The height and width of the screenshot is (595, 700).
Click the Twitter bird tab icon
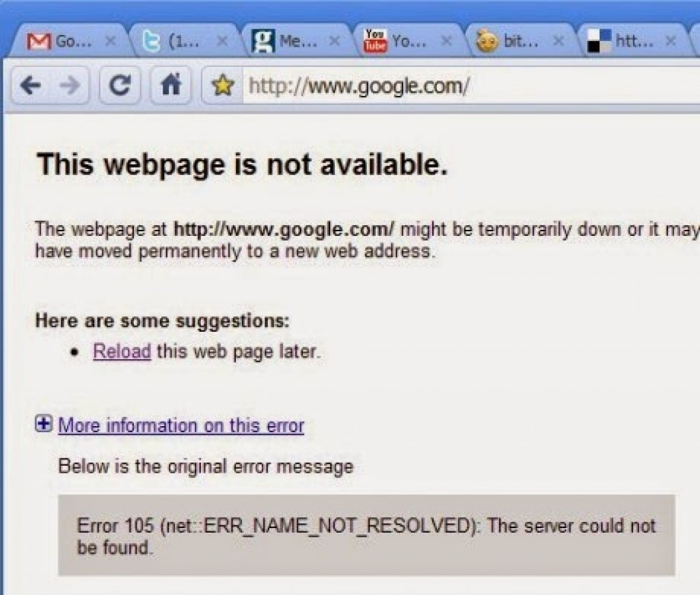pos(151,42)
